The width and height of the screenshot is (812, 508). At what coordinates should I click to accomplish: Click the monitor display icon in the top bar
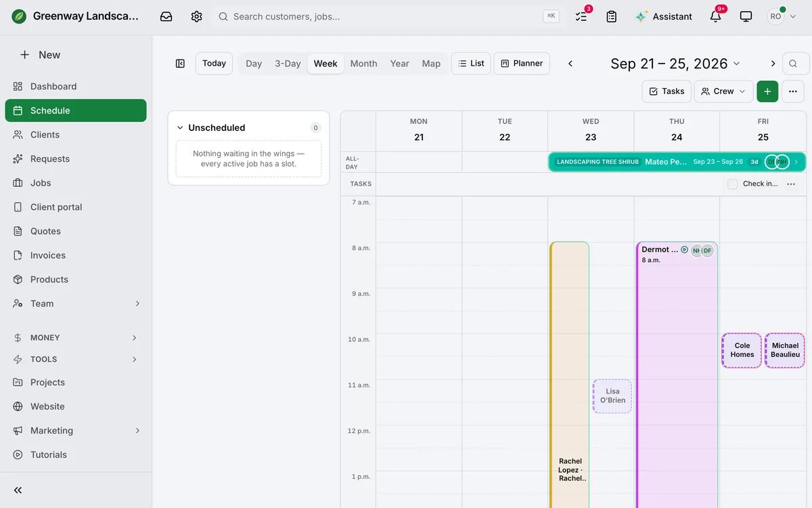point(746,16)
